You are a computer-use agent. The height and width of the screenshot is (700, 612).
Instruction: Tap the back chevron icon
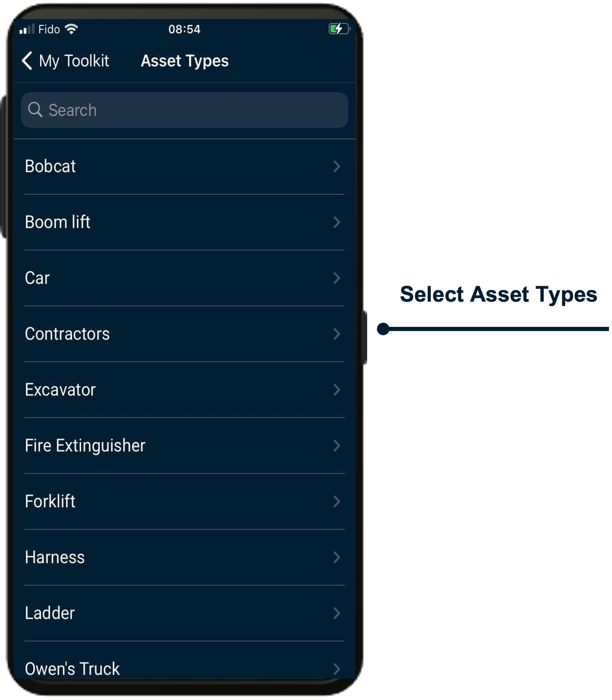(27, 61)
